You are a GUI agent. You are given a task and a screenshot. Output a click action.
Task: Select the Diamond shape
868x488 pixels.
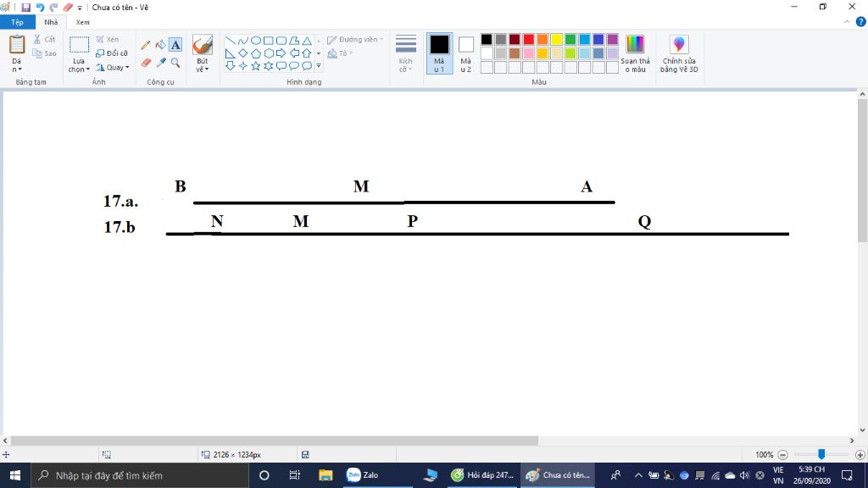tap(243, 53)
